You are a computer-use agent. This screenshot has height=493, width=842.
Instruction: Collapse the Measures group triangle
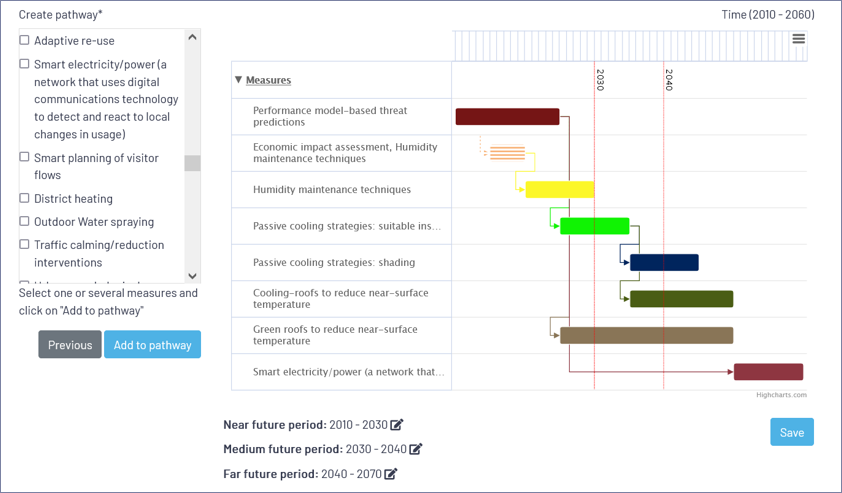pyautogui.click(x=238, y=80)
